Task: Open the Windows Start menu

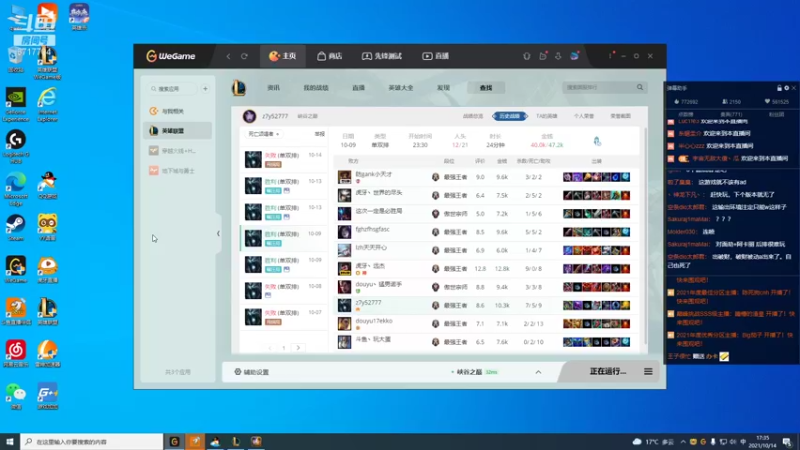Action: (x=10, y=442)
